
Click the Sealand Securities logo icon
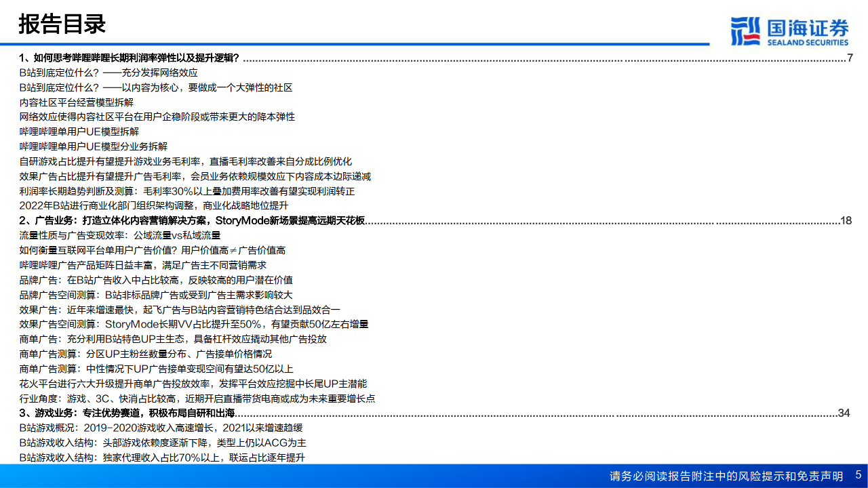pos(747,32)
